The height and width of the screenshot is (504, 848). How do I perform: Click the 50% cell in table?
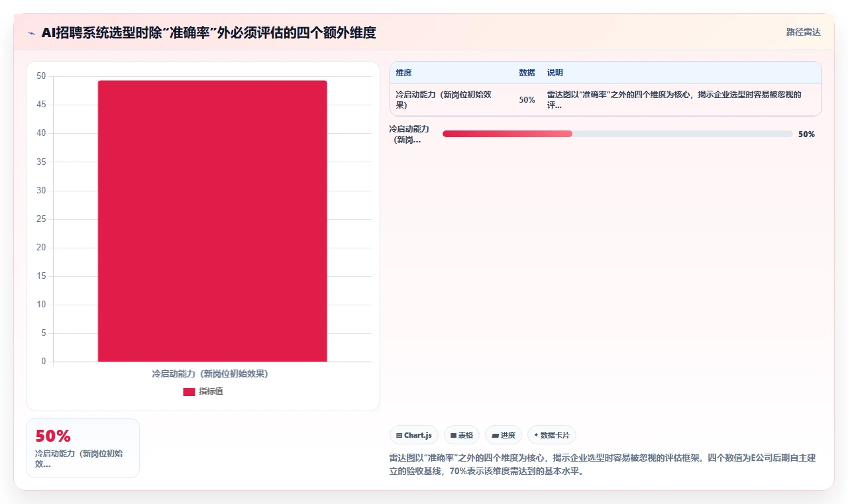point(527,99)
